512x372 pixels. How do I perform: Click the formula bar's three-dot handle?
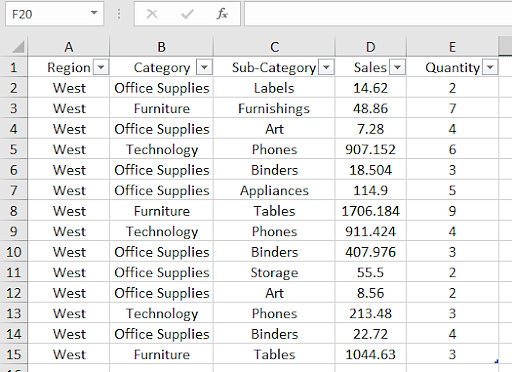119,14
